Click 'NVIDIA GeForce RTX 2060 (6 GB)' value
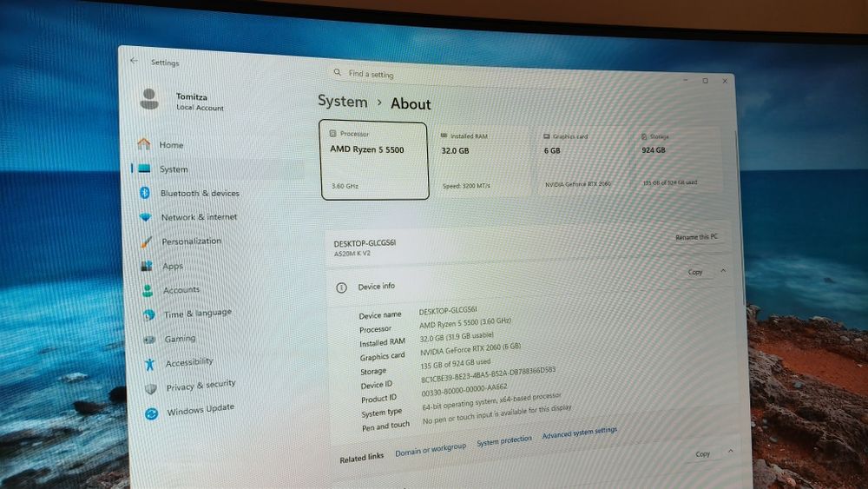 pos(470,349)
